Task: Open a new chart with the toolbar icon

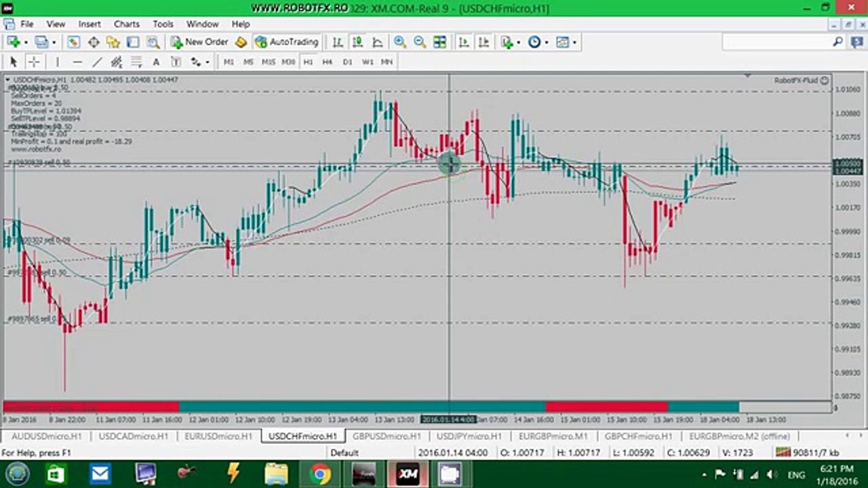Action: [x=13, y=42]
